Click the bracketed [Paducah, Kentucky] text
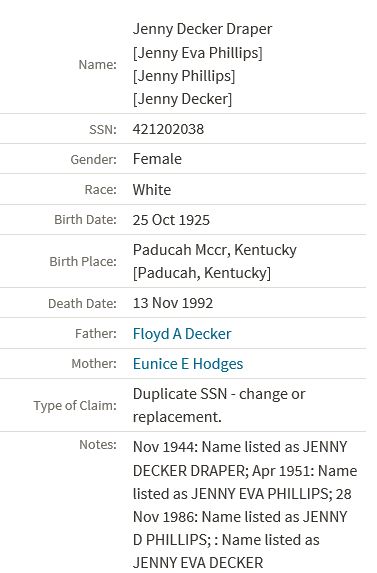377x573 pixels. coord(202,273)
